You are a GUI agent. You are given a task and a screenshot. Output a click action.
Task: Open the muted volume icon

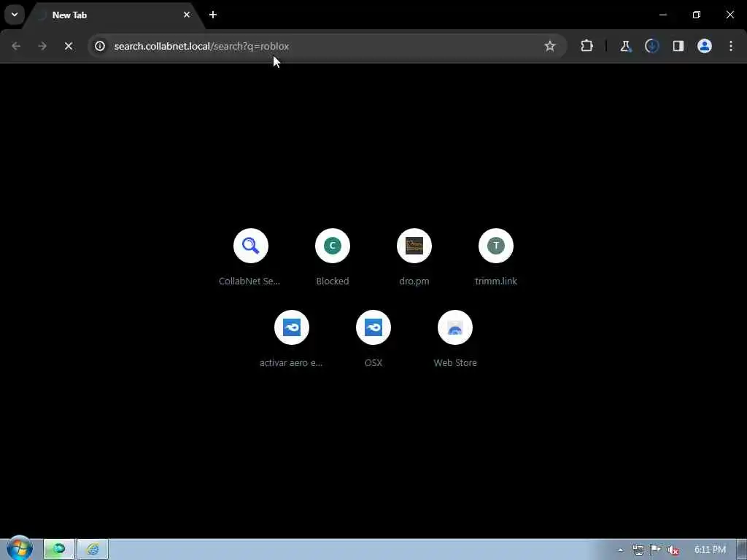pos(673,550)
